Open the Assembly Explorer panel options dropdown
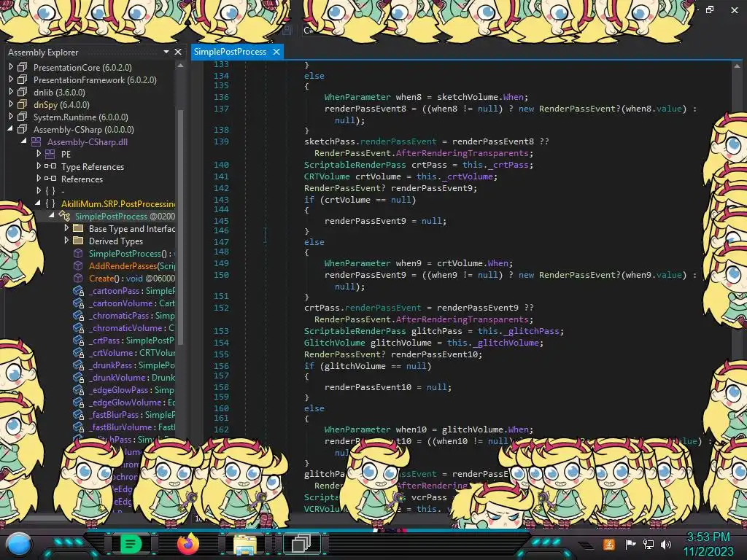This screenshot has width=747, height=560. coord(166,52)
